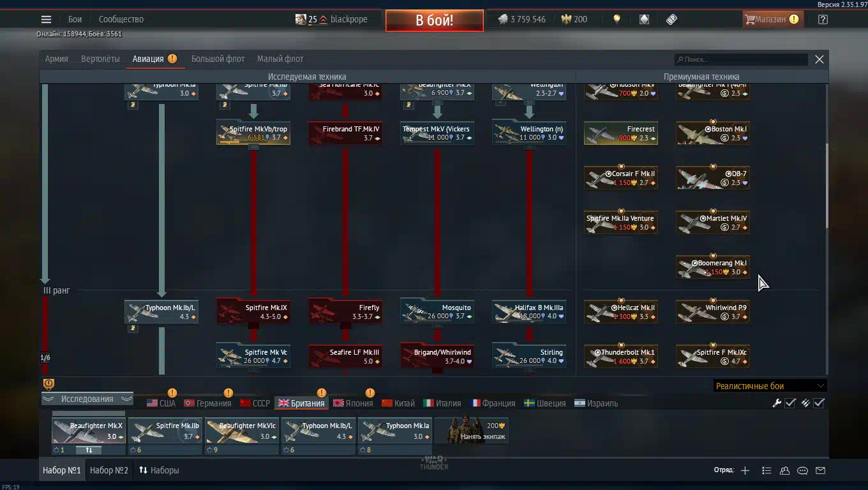
Task: Open the mail envelope icon
Action: pos(820,470)
